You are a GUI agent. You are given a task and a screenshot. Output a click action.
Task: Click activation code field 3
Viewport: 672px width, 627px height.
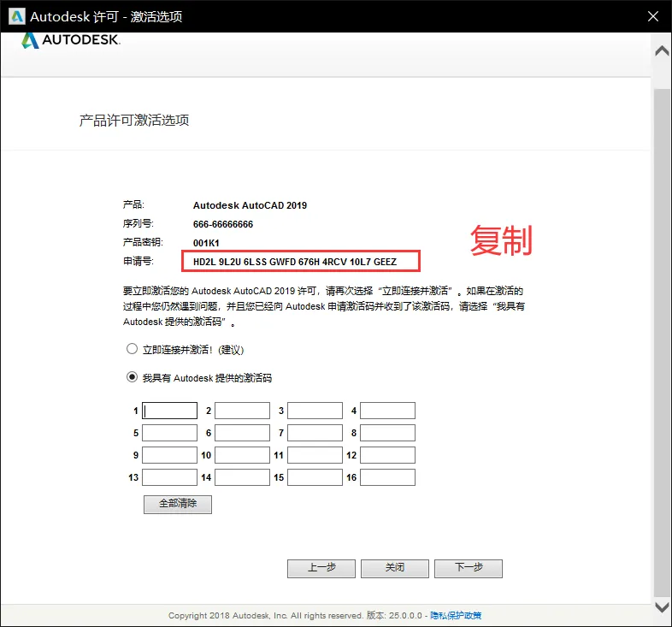click(315, 411)
